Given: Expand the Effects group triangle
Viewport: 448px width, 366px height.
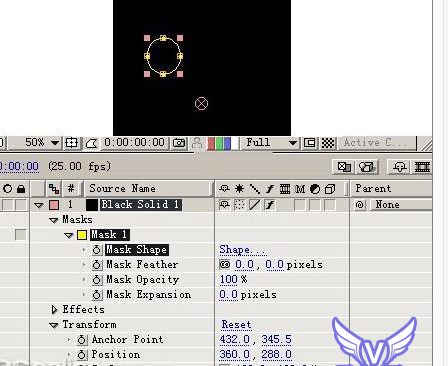Looking at the screenshot, I should [54, 310].
